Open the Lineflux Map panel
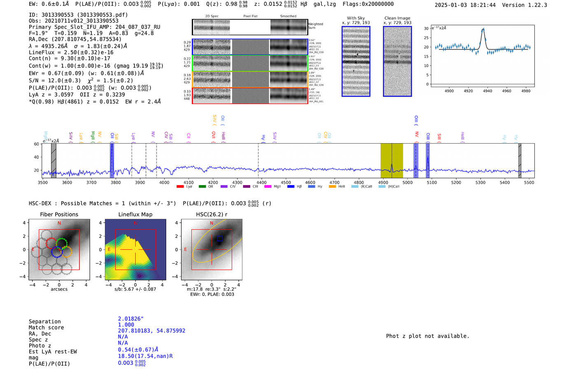 (135, 249)
